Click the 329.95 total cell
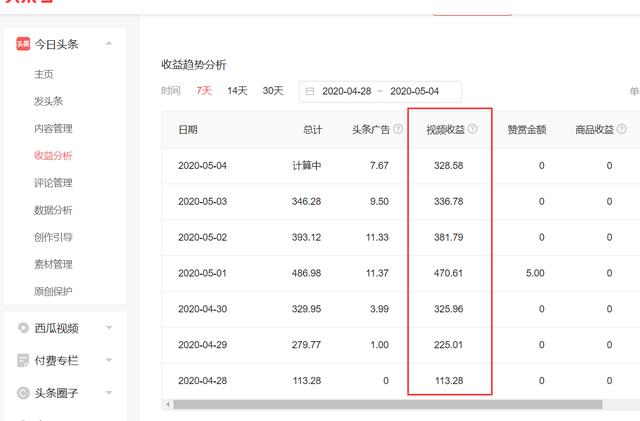This screenshot has height=421, width=640. coord(307,309)
